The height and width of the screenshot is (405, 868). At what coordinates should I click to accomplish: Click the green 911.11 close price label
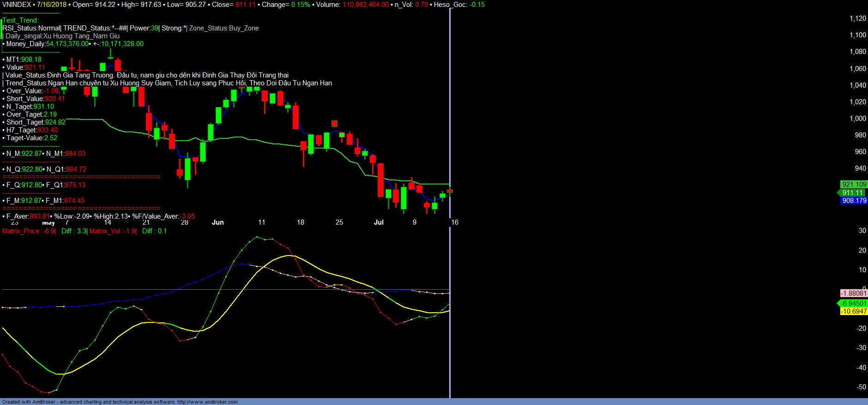point(852,193)
